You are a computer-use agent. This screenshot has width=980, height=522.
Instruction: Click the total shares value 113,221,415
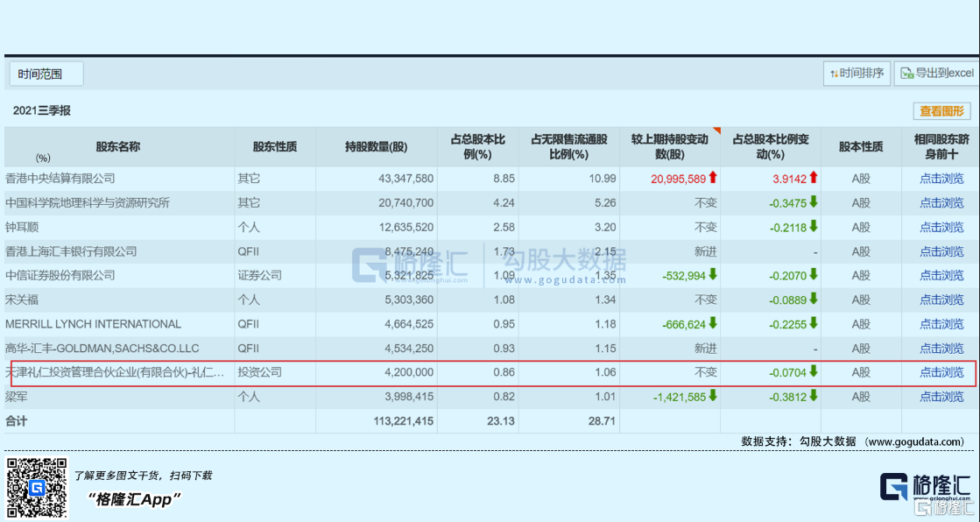[403, 421]
